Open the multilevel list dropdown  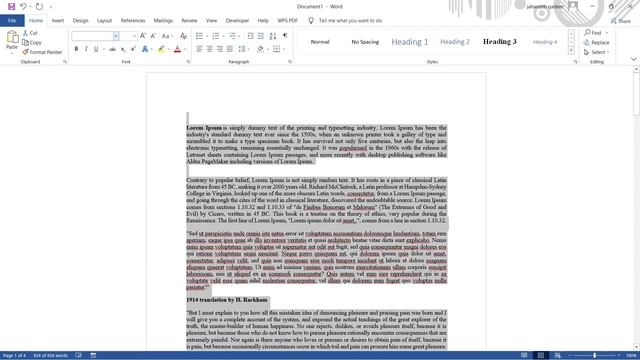pyautogui.click(x=234, y=36)
